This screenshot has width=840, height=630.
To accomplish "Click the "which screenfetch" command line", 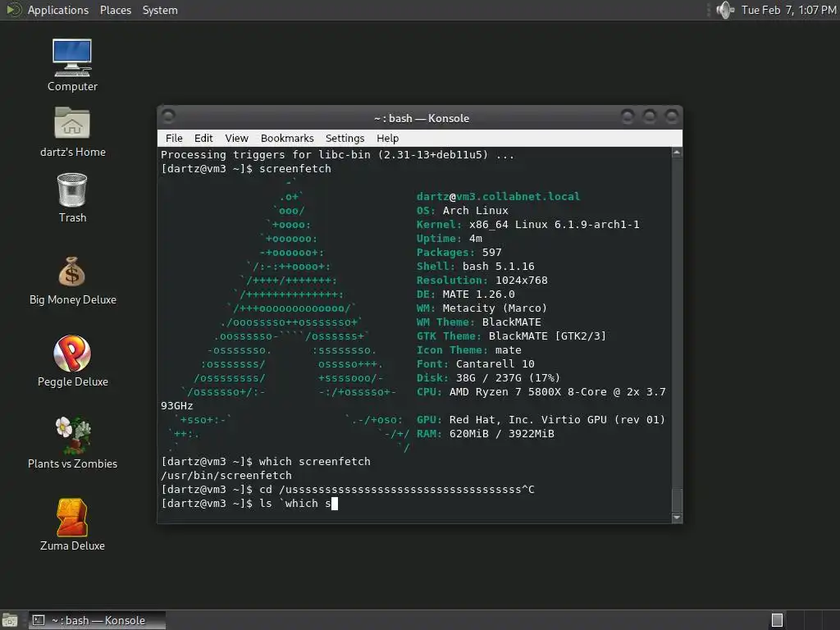I will coord(266,461).
